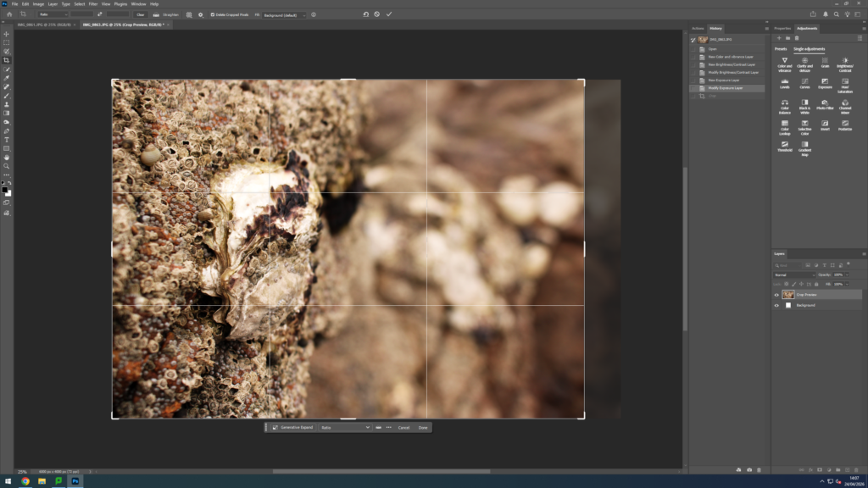Open the Fill dropdown set to Background (default)
Image resolution: width=868 pixels, height=488 pixels.
pos(284,14)
